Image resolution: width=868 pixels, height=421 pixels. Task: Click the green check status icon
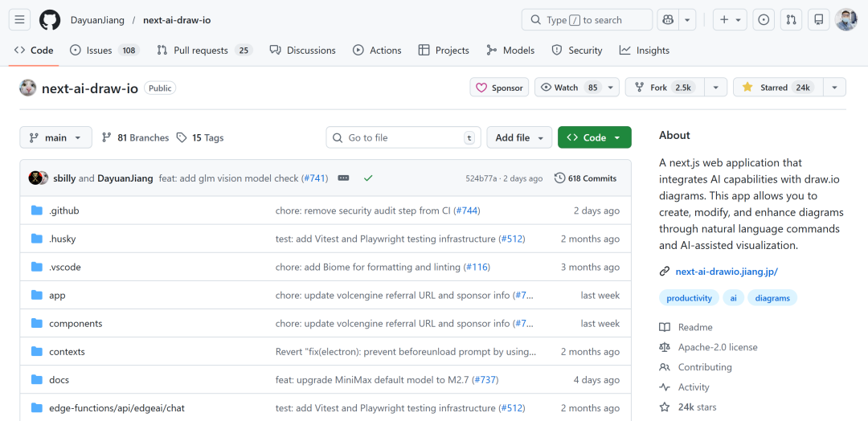[368, 178]
